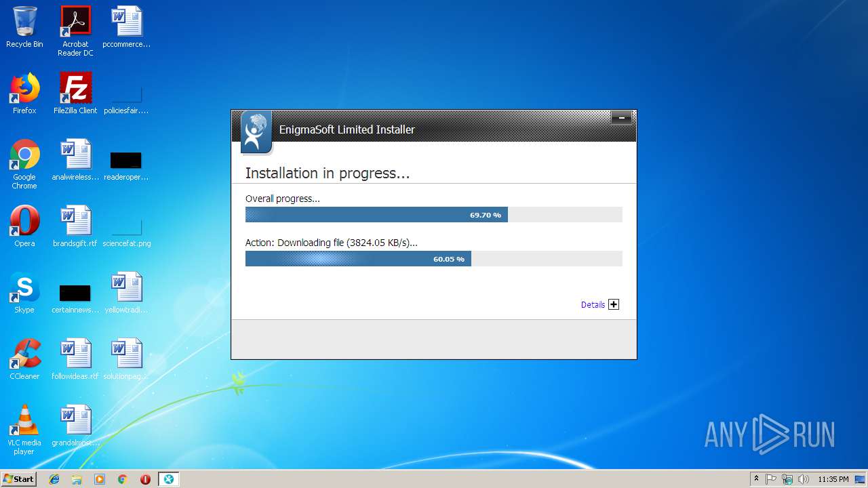Open brandsgift.rtf document icon
This screenshot has height=488, width=868.
coord(75,226)
